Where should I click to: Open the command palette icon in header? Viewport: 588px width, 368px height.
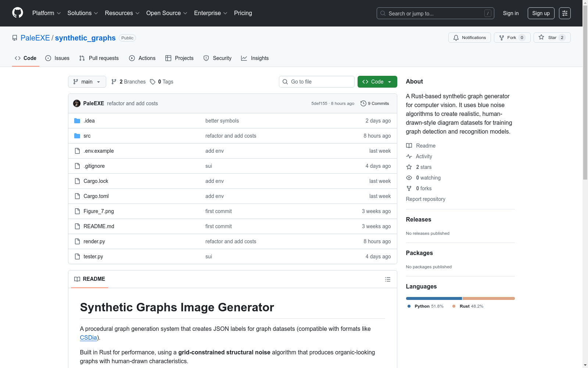tap(565, 13)
